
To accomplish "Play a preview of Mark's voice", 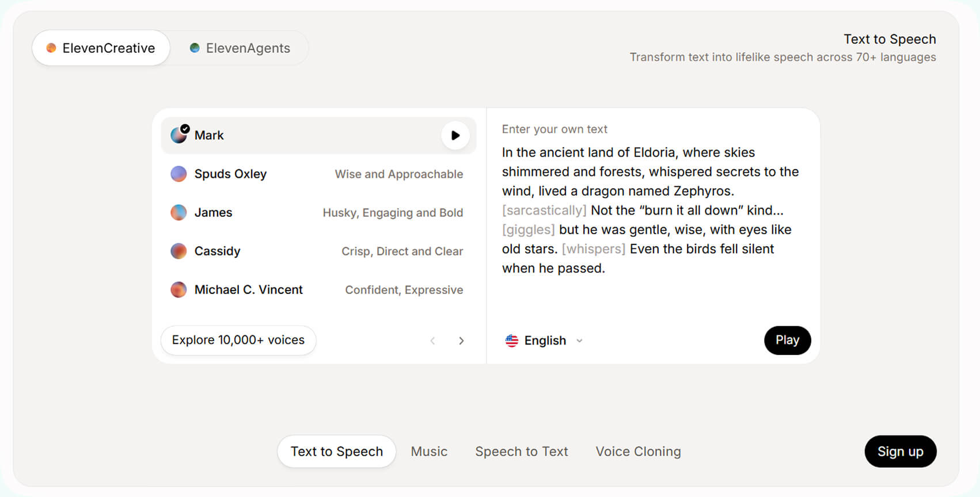I will point(455,135).
